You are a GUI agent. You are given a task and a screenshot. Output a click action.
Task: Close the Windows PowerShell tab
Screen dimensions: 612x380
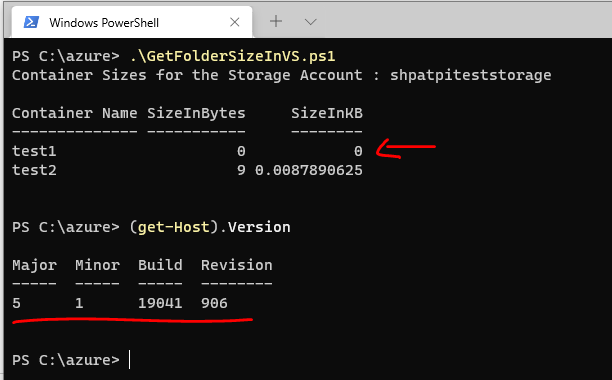pyautogui.click(x=235, y=22)
